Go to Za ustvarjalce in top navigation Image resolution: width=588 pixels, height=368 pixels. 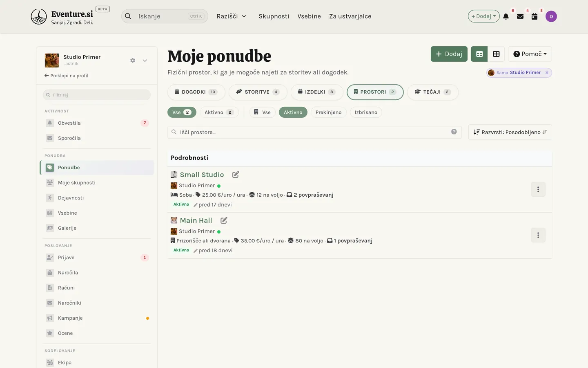click(350, 16)
